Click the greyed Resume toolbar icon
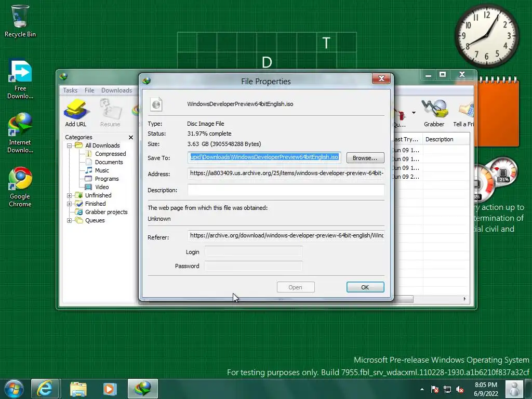The height and width of the screenshot is (399, 532). click(x=110, y=113)
